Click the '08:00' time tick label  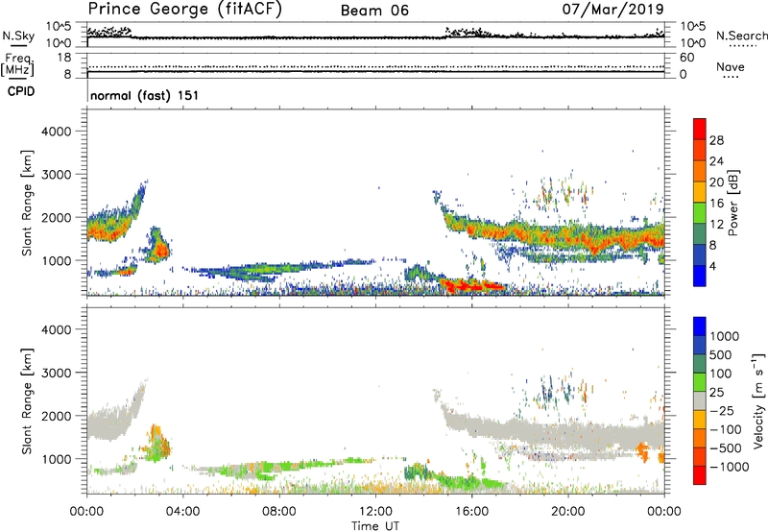(279, 512)
